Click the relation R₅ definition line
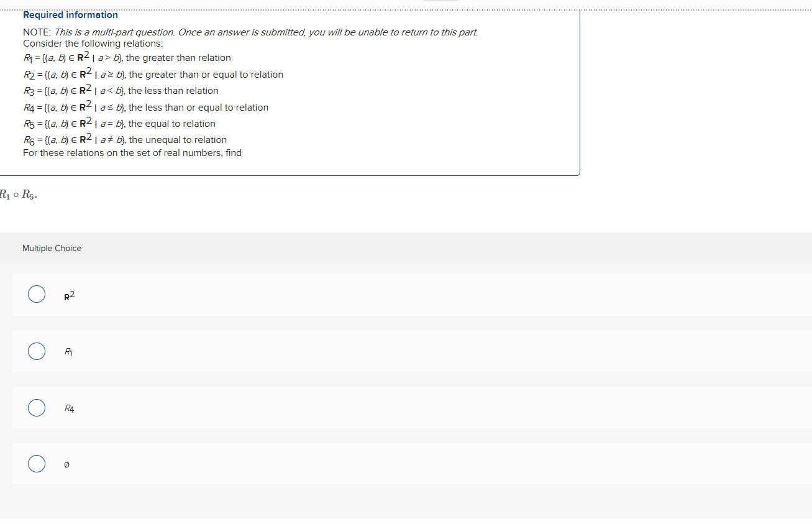The image size is (812, 529). pos(118,123)
